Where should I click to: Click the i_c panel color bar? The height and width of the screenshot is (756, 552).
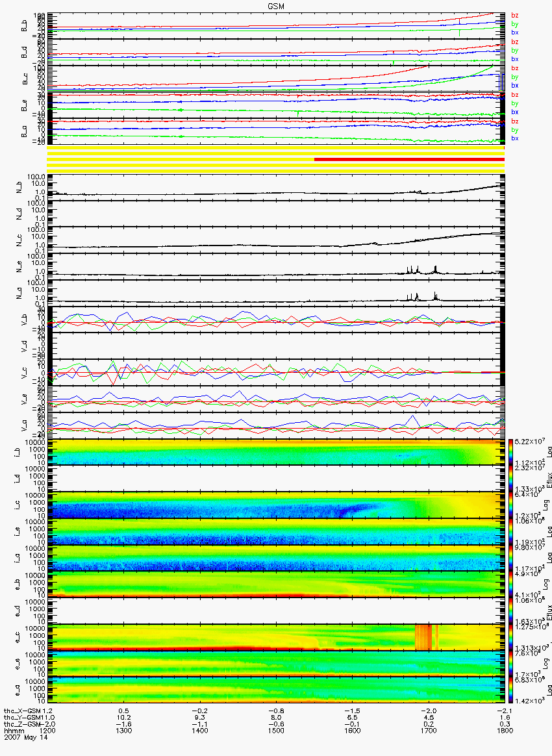coord(510,505)
